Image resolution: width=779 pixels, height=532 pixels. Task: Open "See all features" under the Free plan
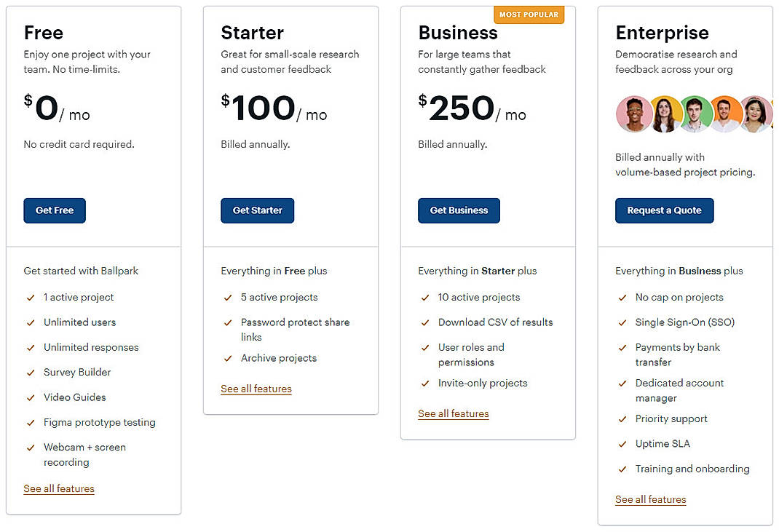59,488
